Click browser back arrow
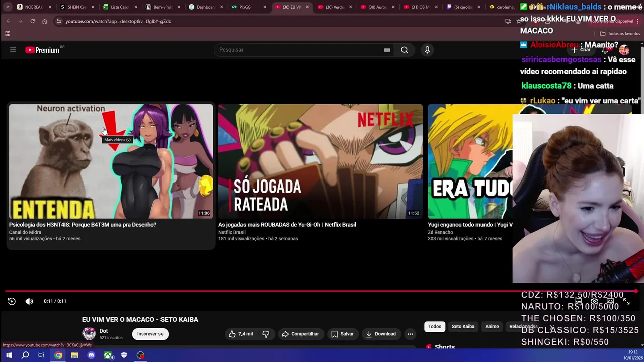The image size is (644, 362). (8, 21)
